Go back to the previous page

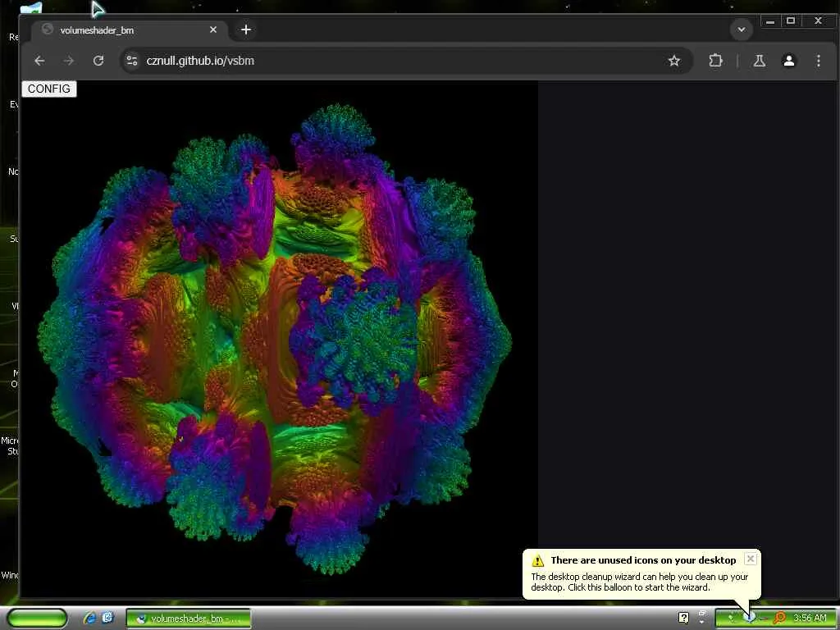[x=39, y=61]
